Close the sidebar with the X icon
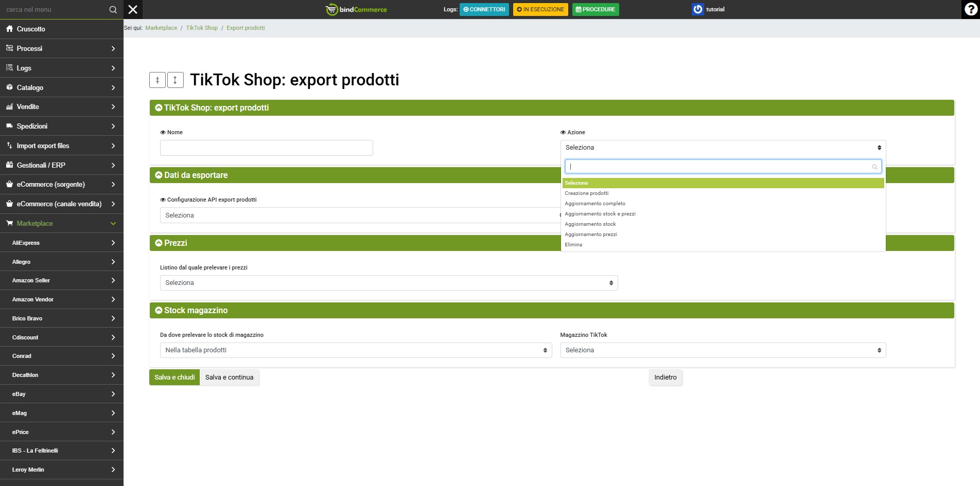This screenshot has width=980, height=486. pos(133,9)
